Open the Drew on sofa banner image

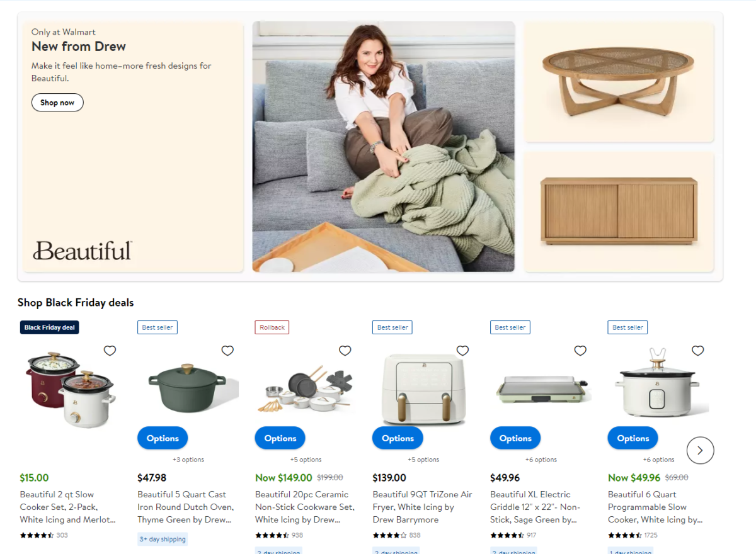[384, 147]
